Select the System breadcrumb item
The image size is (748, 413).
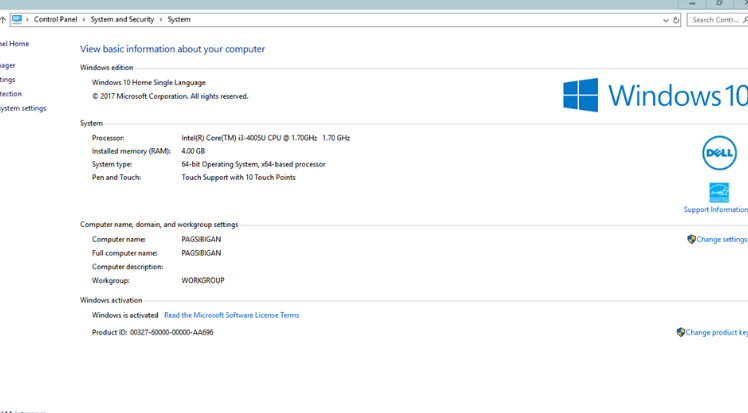click(179, 20)
